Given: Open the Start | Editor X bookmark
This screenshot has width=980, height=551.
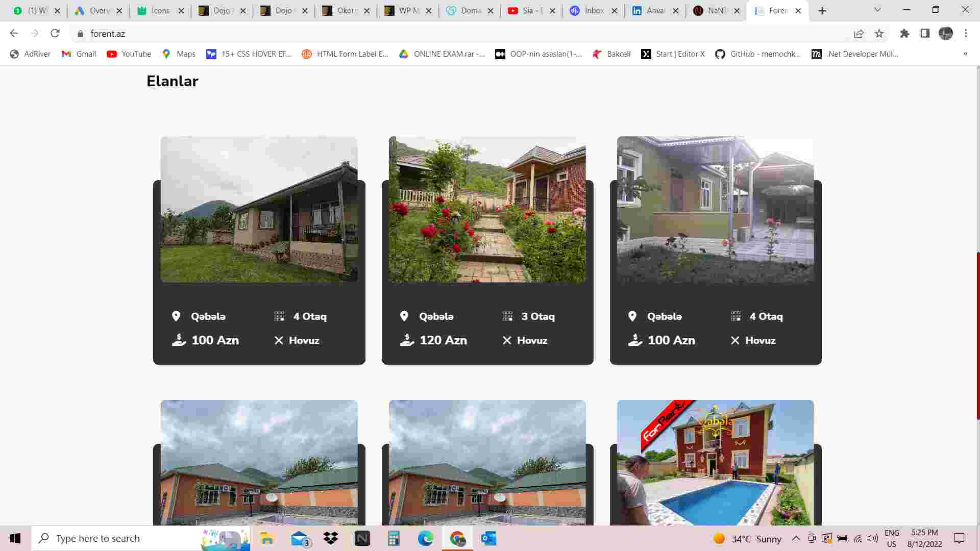Looking at the screenshot, I should point(673,54).
